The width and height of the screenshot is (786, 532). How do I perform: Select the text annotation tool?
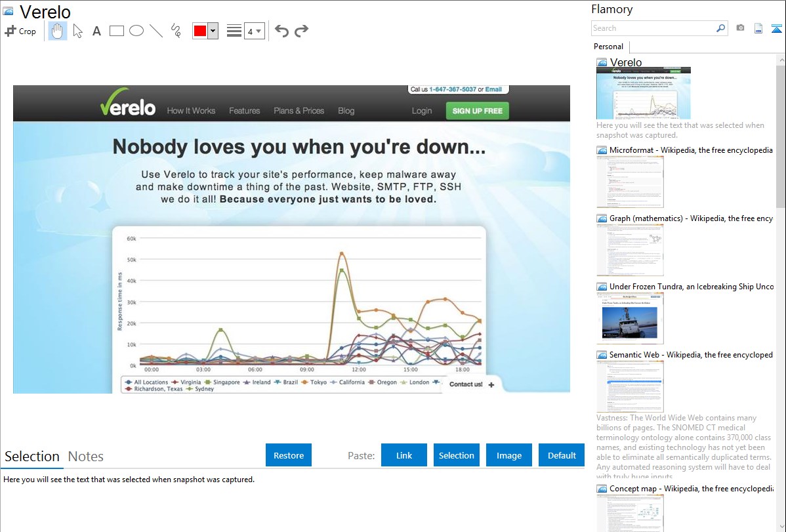point(96,31)
